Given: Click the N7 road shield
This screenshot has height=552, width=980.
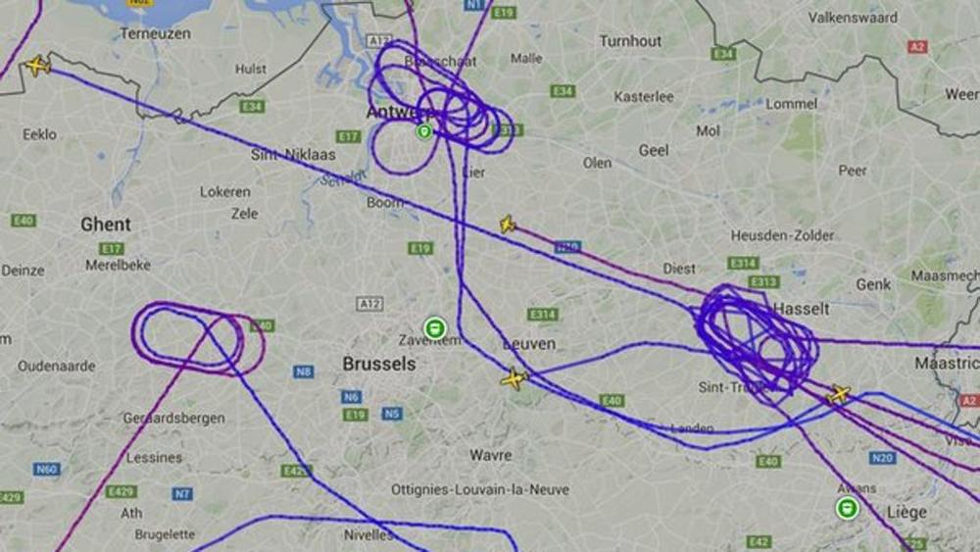Looking at the screenshot, I should (182, 494).
